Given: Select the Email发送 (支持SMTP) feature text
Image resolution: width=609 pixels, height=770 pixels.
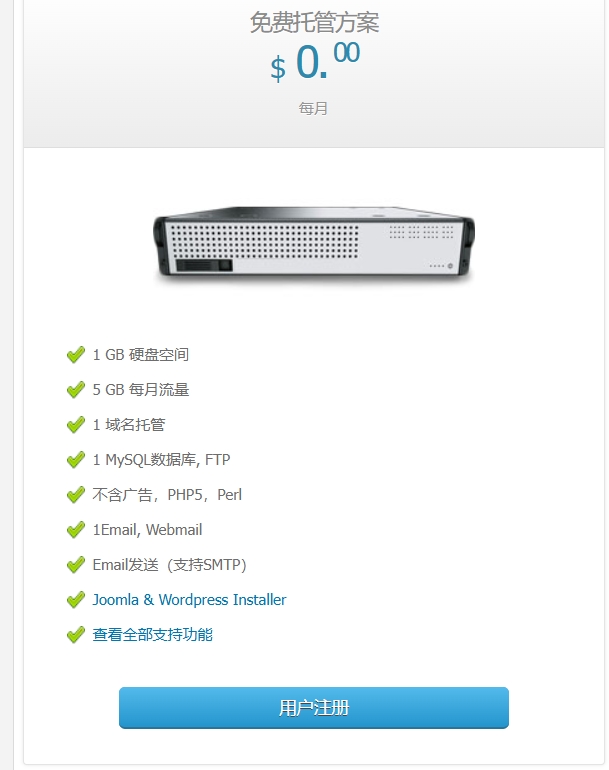Looking at the screenshot, I should [169, 565].
